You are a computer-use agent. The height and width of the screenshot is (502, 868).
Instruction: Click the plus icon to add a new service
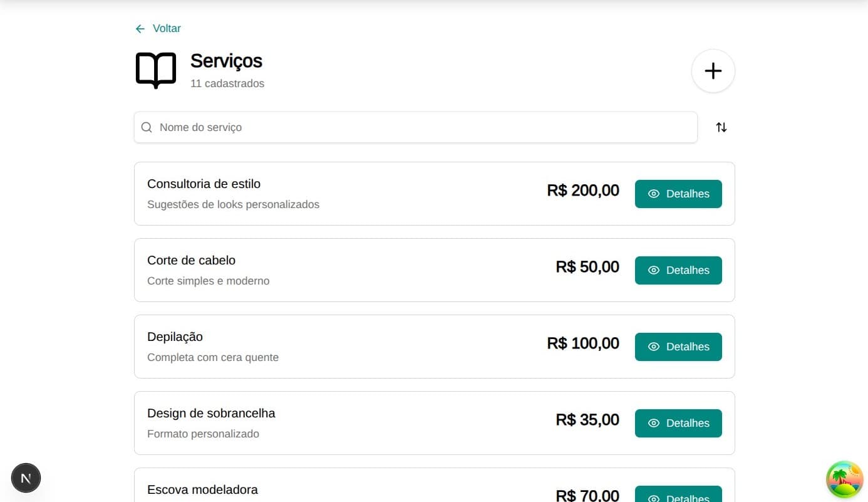713,71
